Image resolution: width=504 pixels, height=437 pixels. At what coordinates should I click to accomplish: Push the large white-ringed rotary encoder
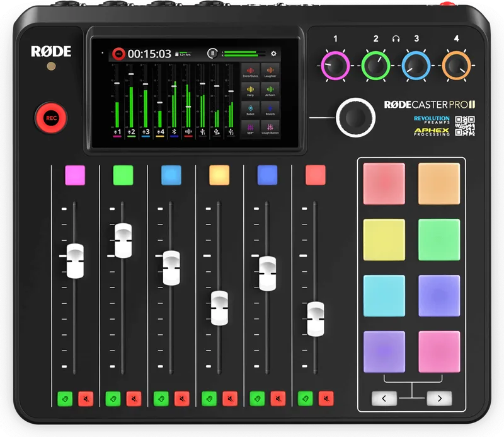coord(355,118)
